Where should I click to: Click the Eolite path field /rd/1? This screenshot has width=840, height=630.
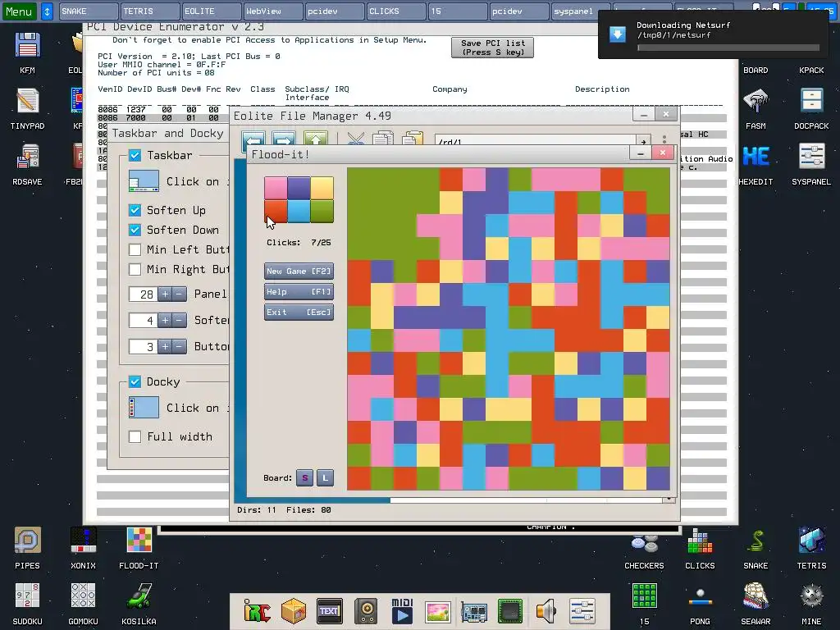coord(536,141)
